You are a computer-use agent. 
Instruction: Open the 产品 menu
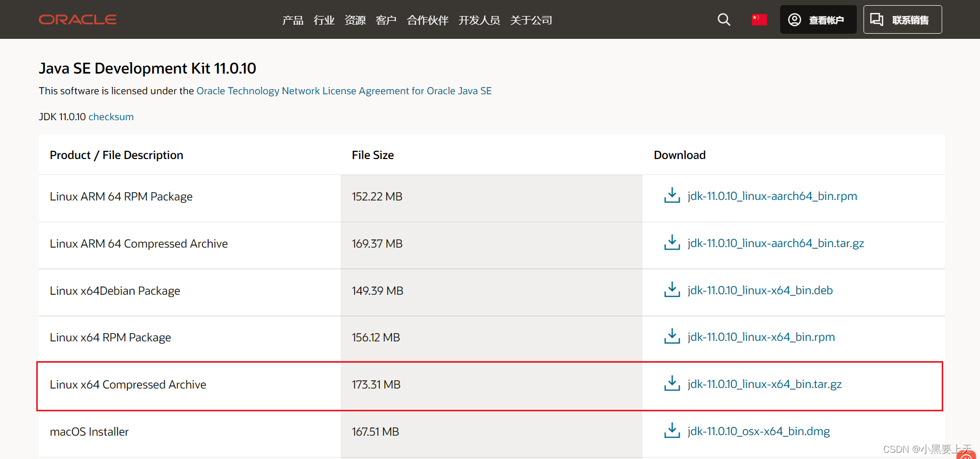(x=293, y=20)
